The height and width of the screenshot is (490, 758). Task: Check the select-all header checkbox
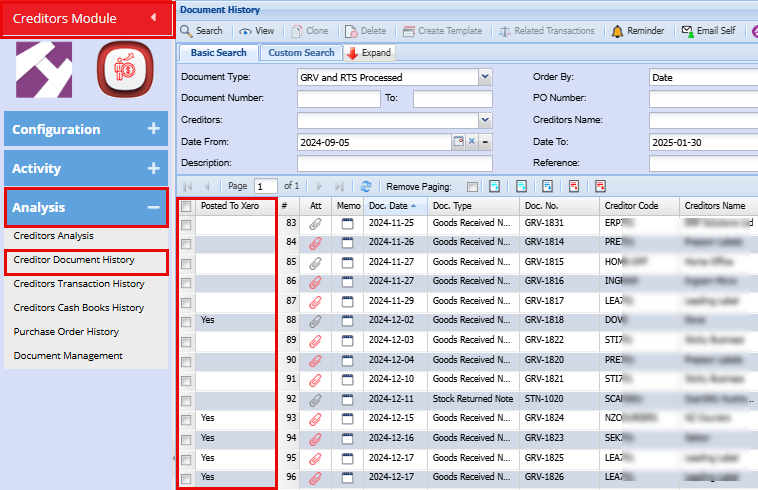pyautogui.click(x=186, y=206)
